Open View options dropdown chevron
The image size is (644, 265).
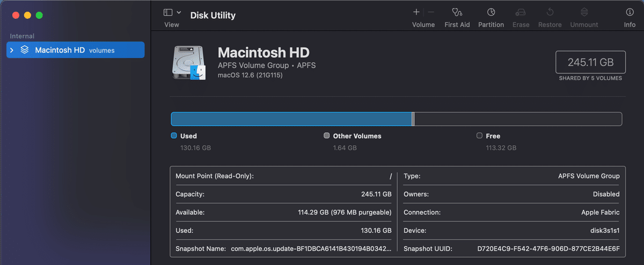(x=179, y=12)
